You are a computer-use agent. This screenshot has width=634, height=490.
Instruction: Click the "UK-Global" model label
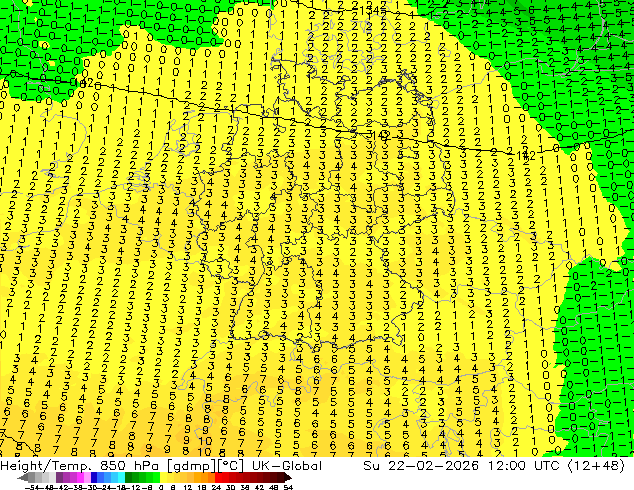(287, 466)
